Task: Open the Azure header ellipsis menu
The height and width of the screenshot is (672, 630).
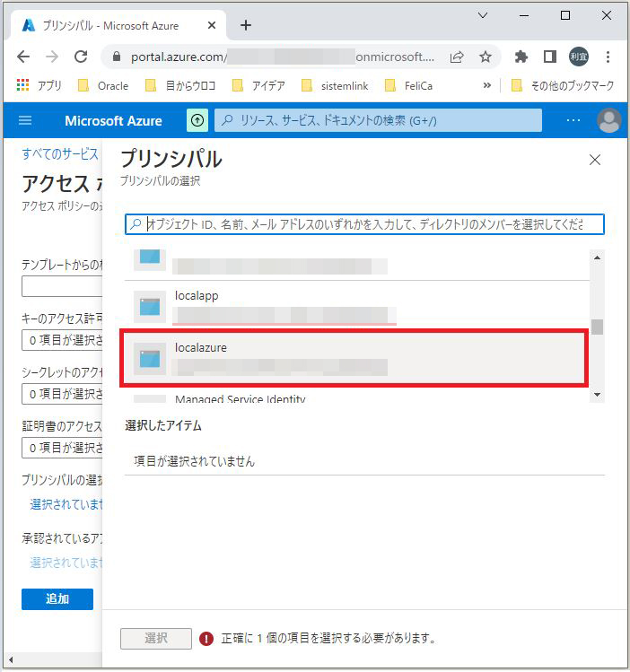Action: point(573,120)
